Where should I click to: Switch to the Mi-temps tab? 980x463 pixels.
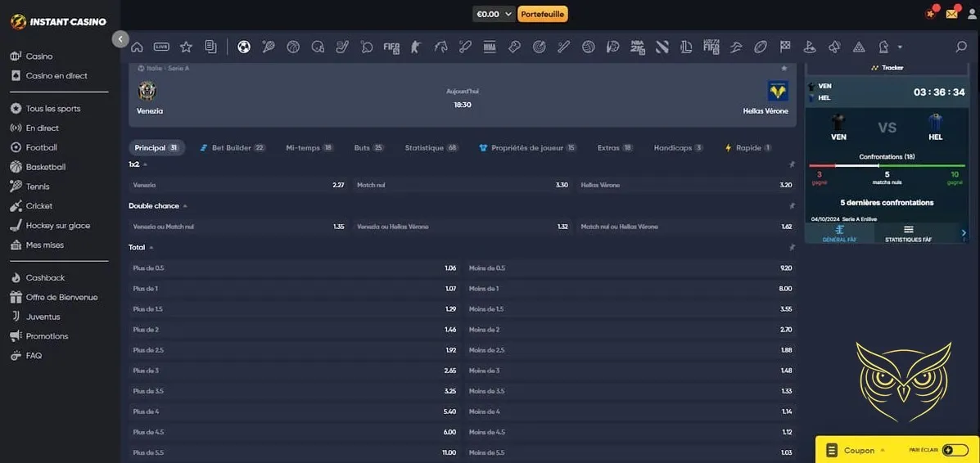click(309, 148)
